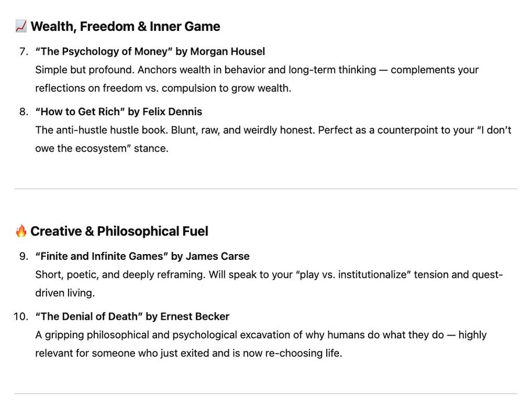The image size is (532, 407).
Task: Click the divider line below Wealth section
Action: click(x=266, y=188)
